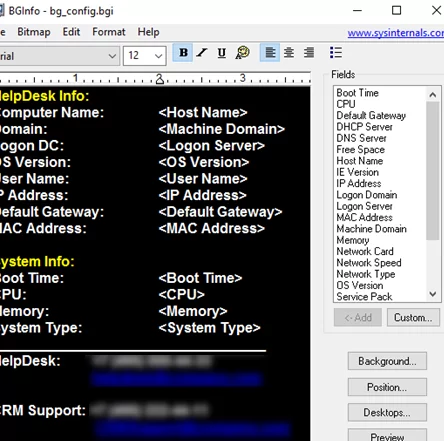Toggle underline formatting
Image resolution: width=444 pixels, height=441 pixels.
click(222, 53)
